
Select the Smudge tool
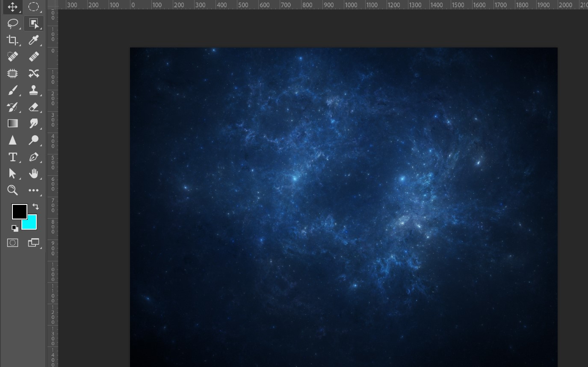[33, 123]
